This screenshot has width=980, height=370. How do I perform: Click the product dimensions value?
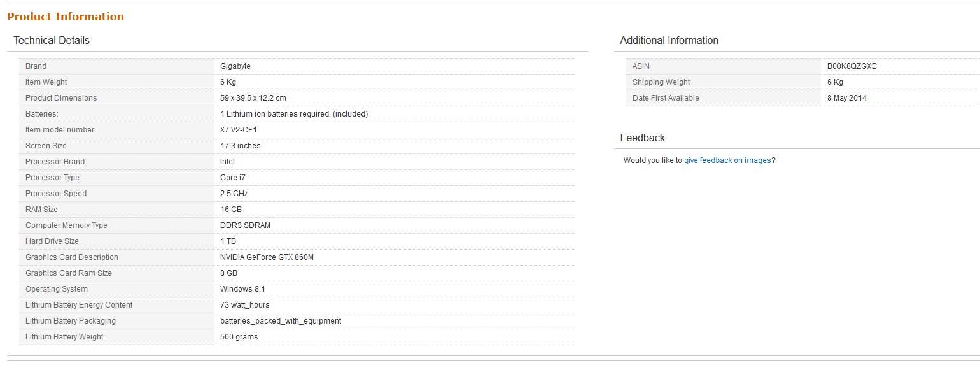(x=253, y=98)
